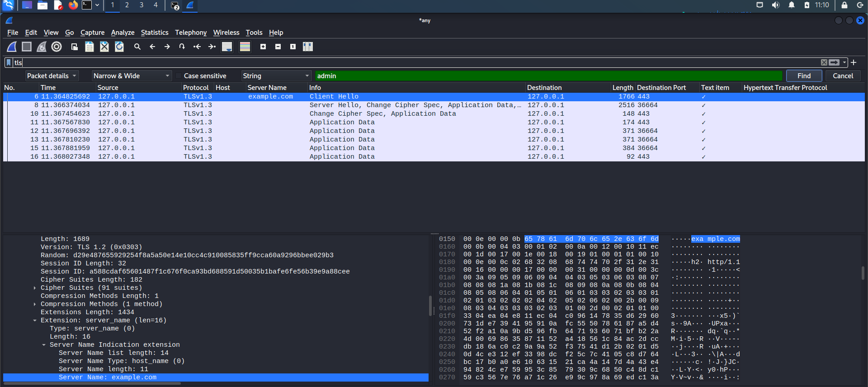
Task: Click the packet details vertical scrollbar
Action: pyautogui.click(x=430, y=307)
